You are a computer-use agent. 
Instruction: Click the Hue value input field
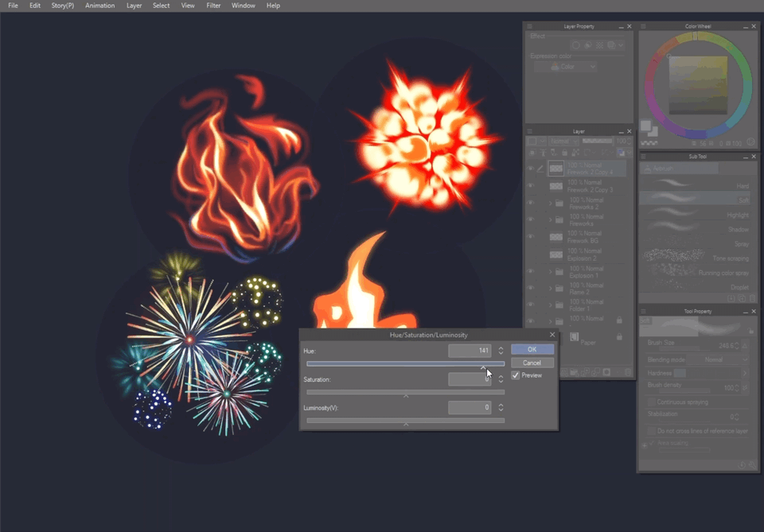coord(470,351)
